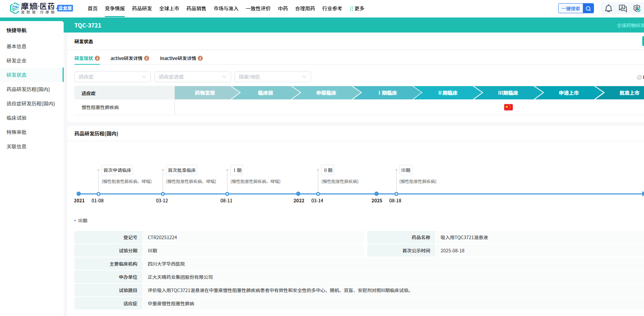Jump to 临床试验 in quick navigation
The image size is (644, 316).
16,118
